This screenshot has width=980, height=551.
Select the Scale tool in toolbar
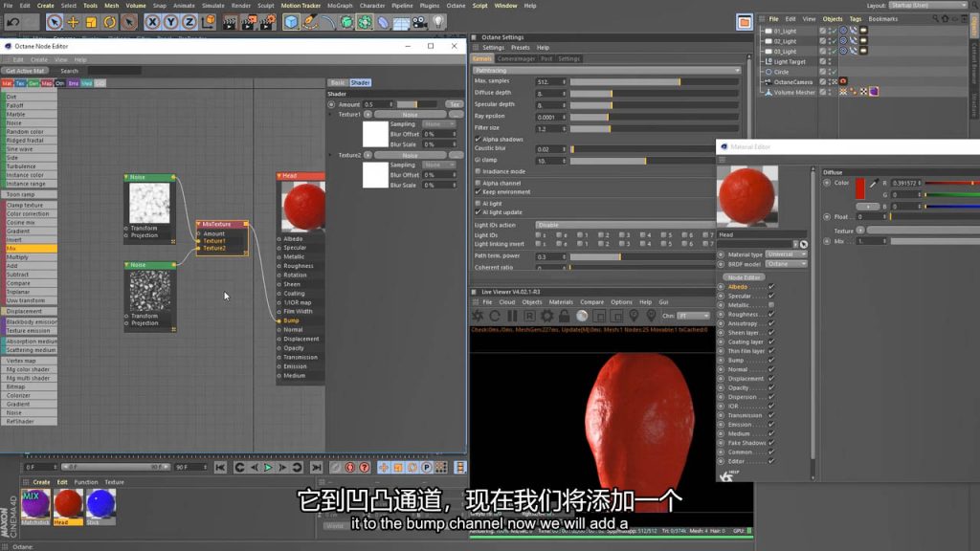[91, 22]
